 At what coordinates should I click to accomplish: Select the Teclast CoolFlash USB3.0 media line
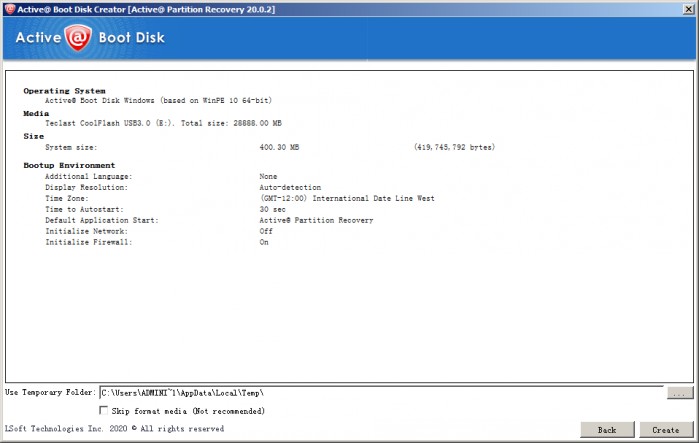pos(163,123)
